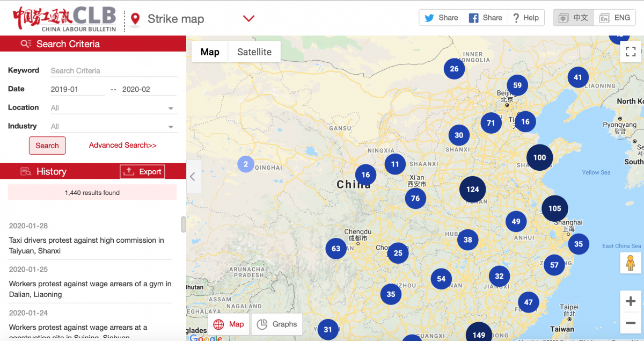Click cluster marker 2 in Qinghai

[246, 164]
